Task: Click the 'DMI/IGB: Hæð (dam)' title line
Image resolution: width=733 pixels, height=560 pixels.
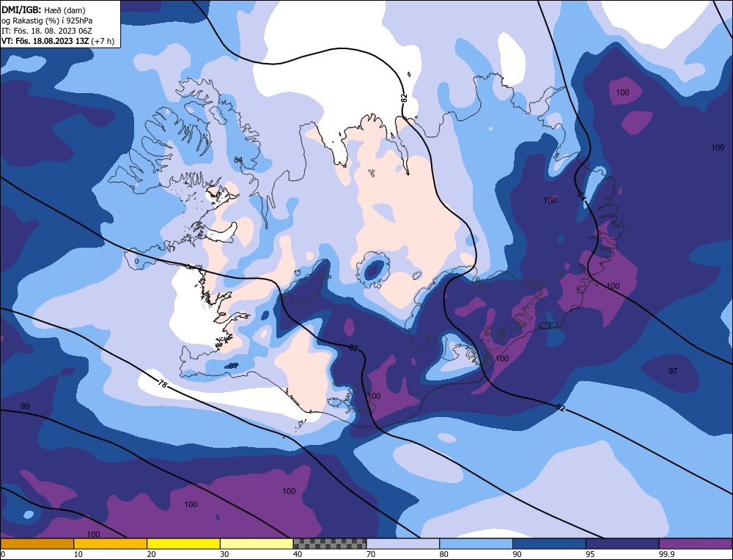Action: (x=43, y=10)
